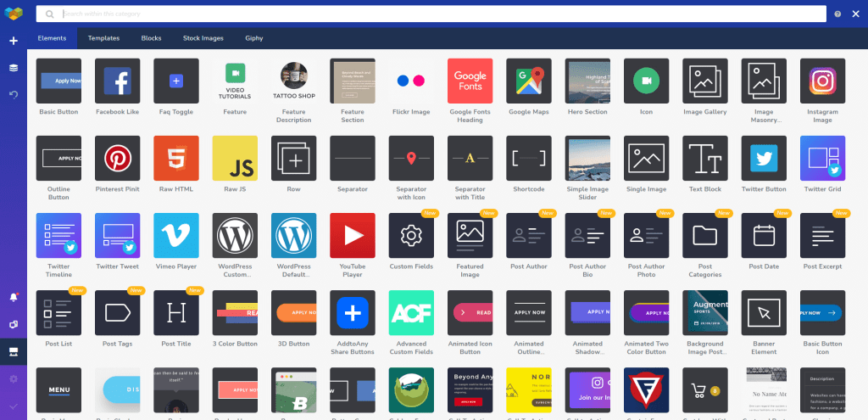This screenshot has height=420, width=868.
Task: Add the Basic Button element
Action: coord(58,81)
